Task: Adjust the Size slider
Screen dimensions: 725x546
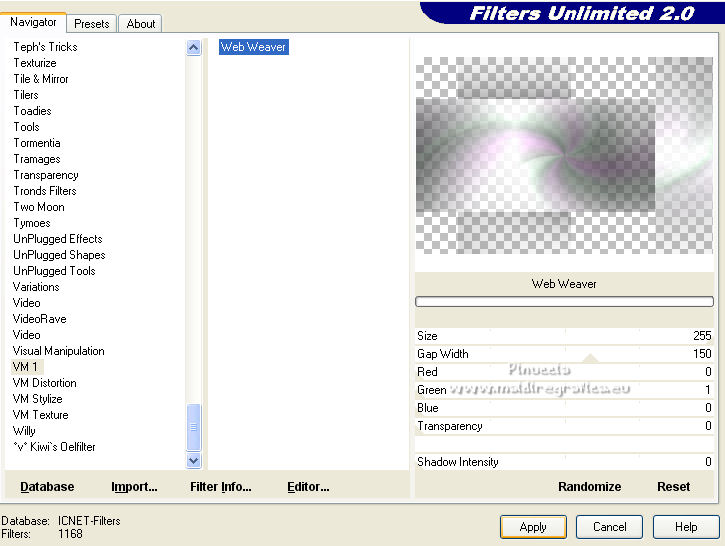Action: coord(564,336)
